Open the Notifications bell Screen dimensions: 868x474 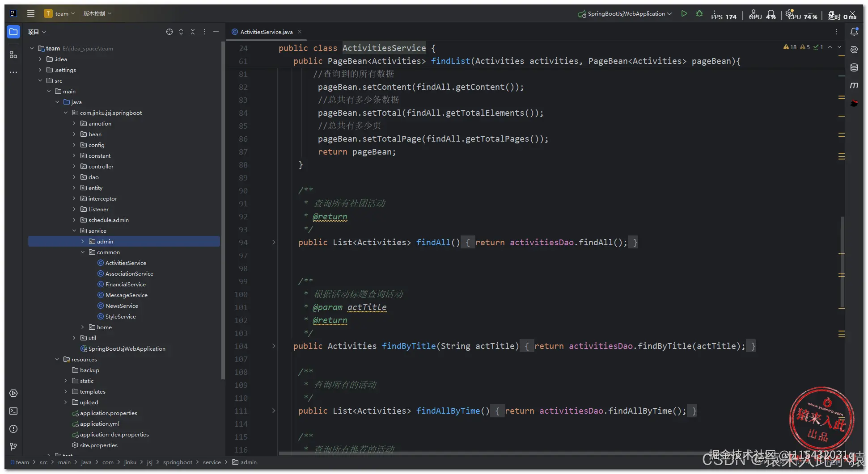pos(854,32)
